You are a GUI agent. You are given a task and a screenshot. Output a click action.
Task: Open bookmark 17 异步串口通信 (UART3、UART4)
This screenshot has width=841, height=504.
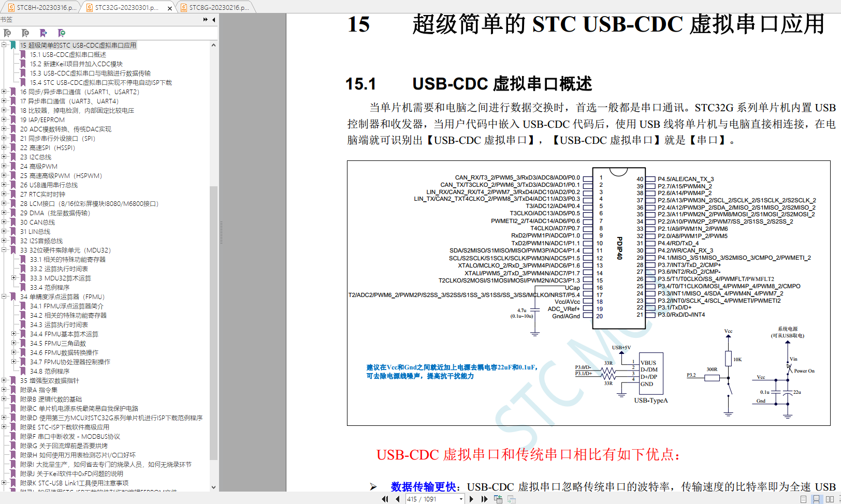69,101
